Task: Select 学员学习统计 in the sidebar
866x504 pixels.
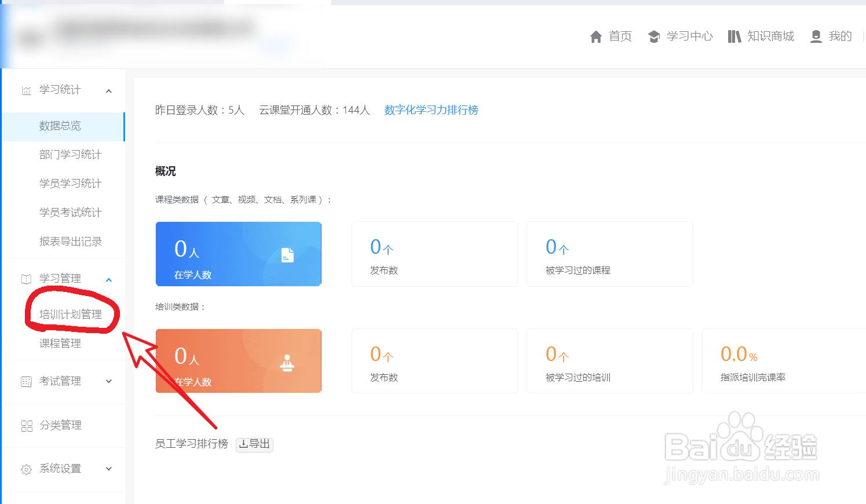Action: [x=70, y=184]
